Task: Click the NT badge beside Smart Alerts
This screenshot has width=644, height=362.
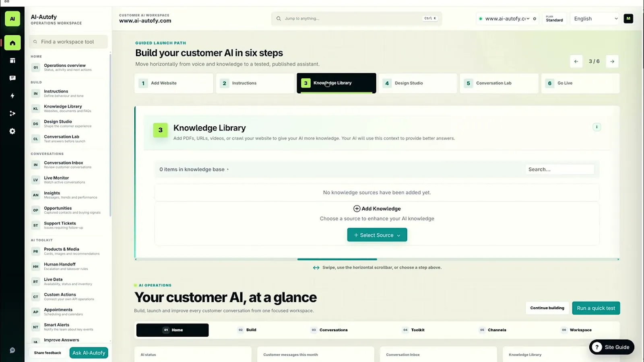Action: (36, 327)
